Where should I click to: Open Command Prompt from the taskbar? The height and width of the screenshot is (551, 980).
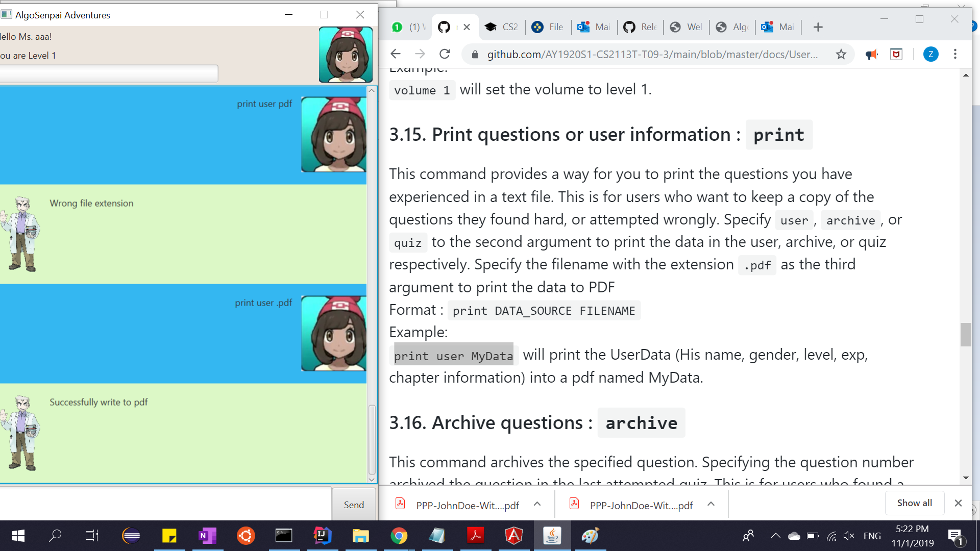[x=284, y=536]
